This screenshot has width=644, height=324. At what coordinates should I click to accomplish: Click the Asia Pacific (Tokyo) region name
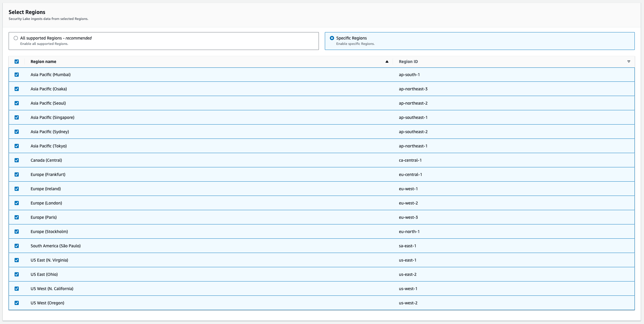[x=49, y=146]
